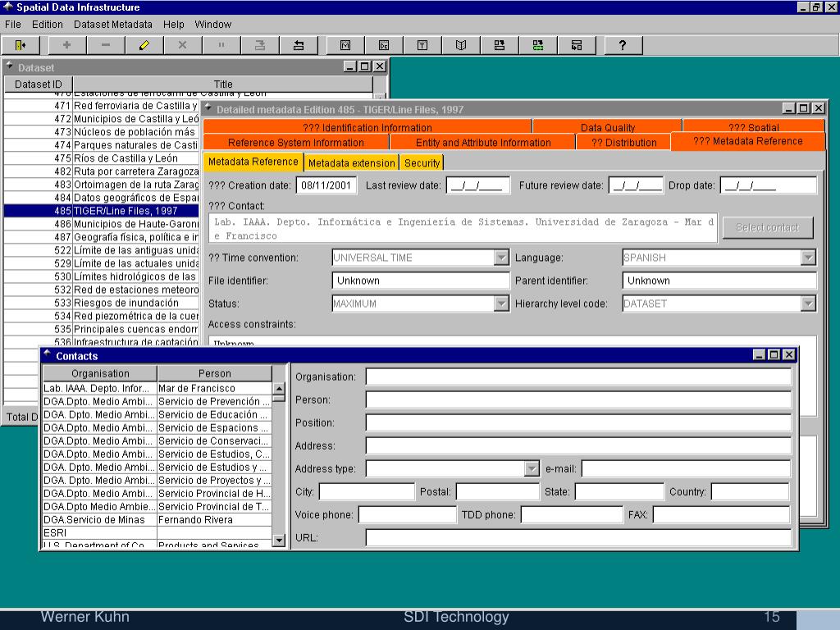Viewport: 840px width, 630px height.
Task: Click the Person field in Contacts
Action: coord(578,399)
